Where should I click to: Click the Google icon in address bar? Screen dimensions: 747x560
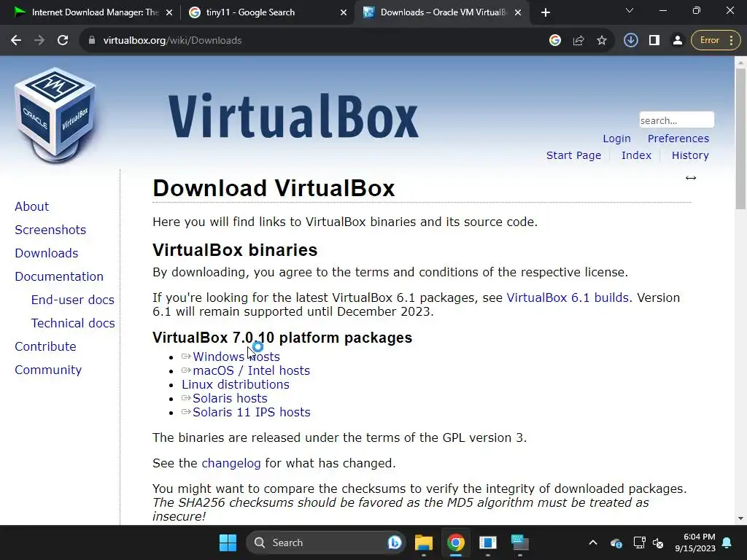pos(555,41)
